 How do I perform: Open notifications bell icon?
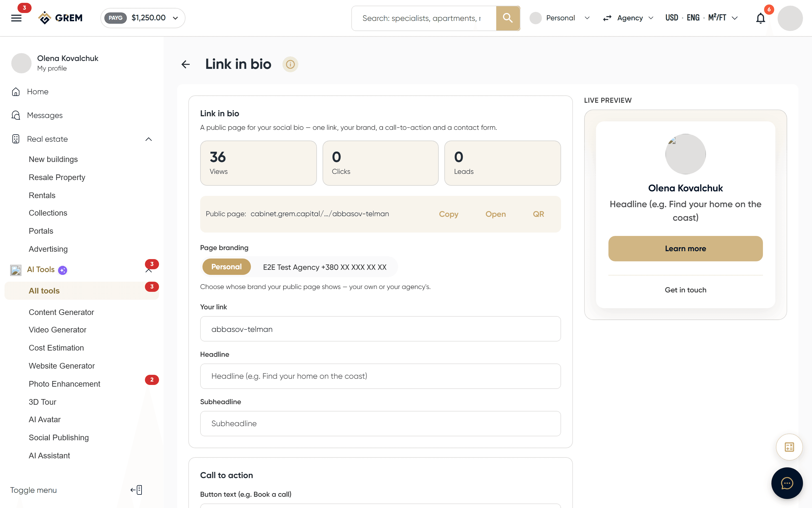click(760, 18)
